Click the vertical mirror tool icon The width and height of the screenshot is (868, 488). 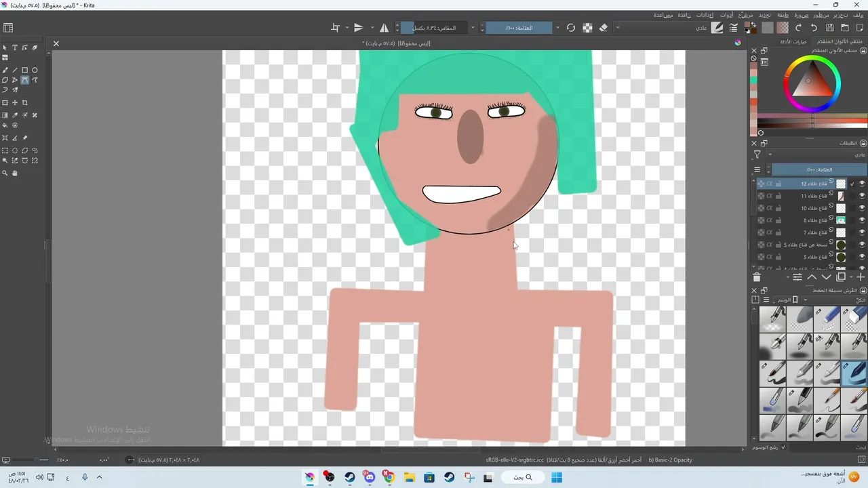point(358,28)
